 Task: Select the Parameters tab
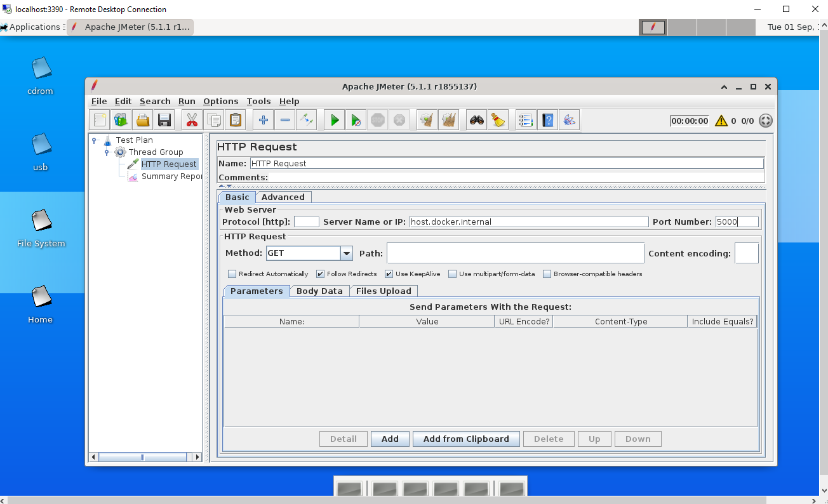(257, 291)
